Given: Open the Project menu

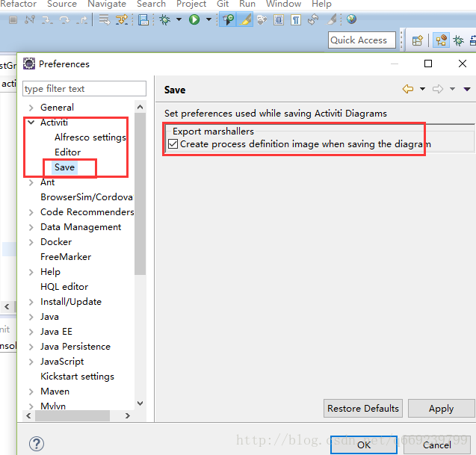Looking at the screenshot, I should point(191,4).
